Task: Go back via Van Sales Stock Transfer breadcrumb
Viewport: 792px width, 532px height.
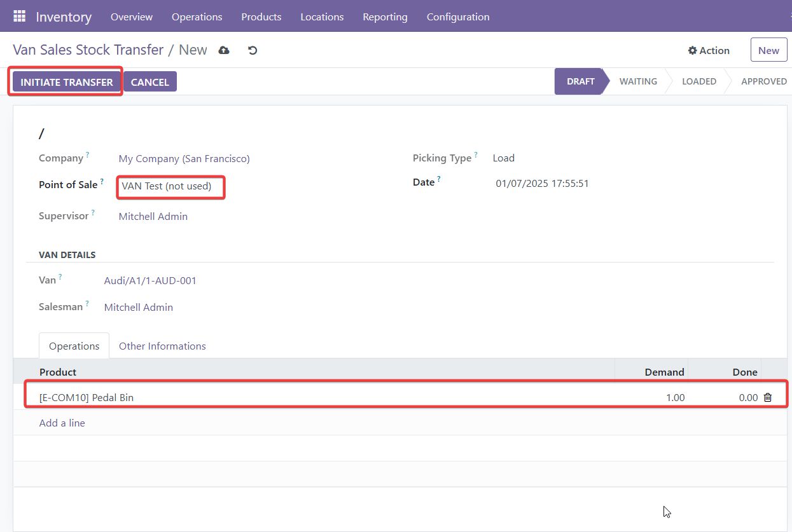Action: pos(88,50)
